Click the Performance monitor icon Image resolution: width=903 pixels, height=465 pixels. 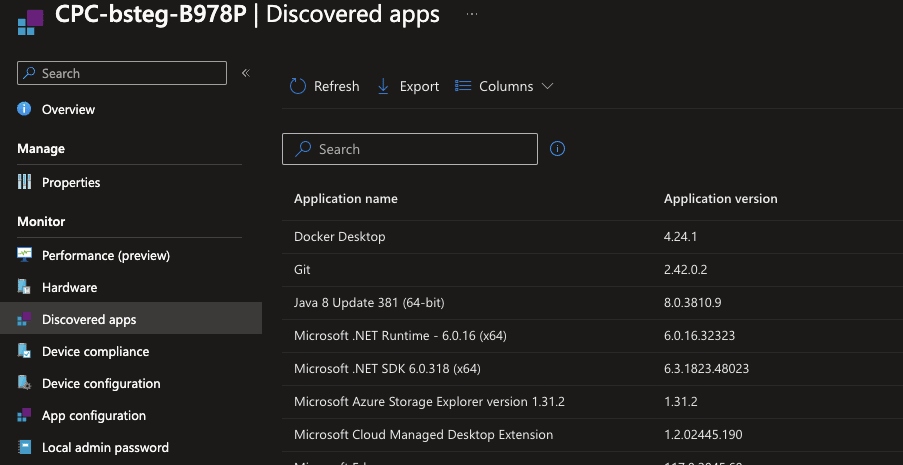pyautogui.click(x=24, y=255)
